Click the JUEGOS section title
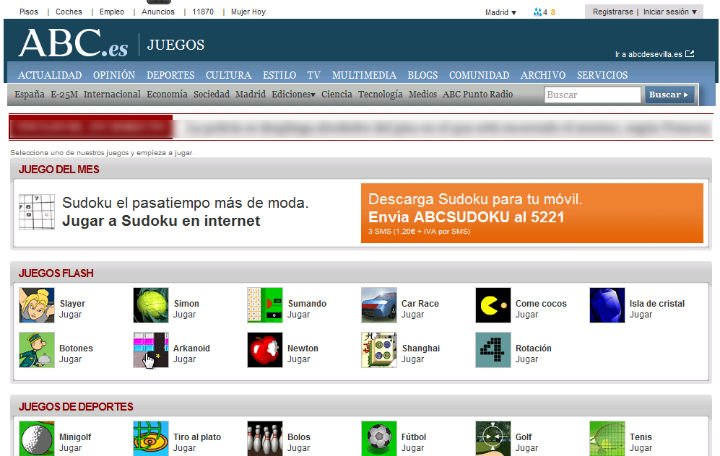The height and width of the screenshot is (456, 720). pyautogui.click(x=176, y=45)
